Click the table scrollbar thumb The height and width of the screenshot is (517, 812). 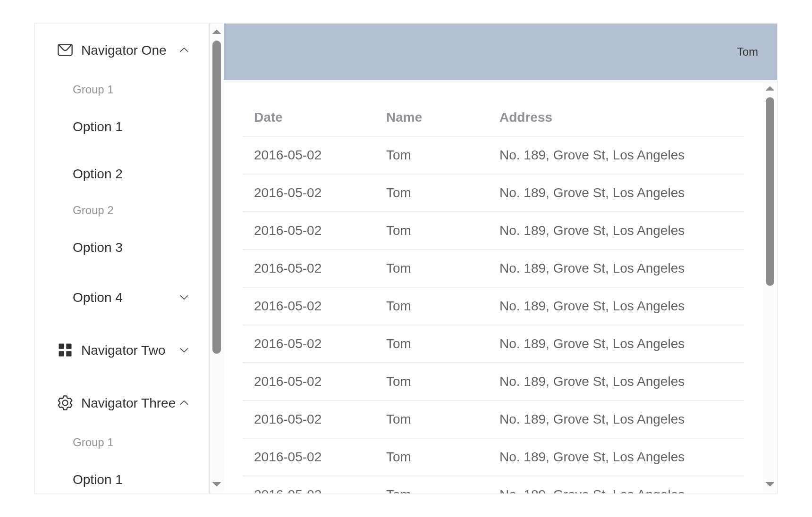[770, 192]
